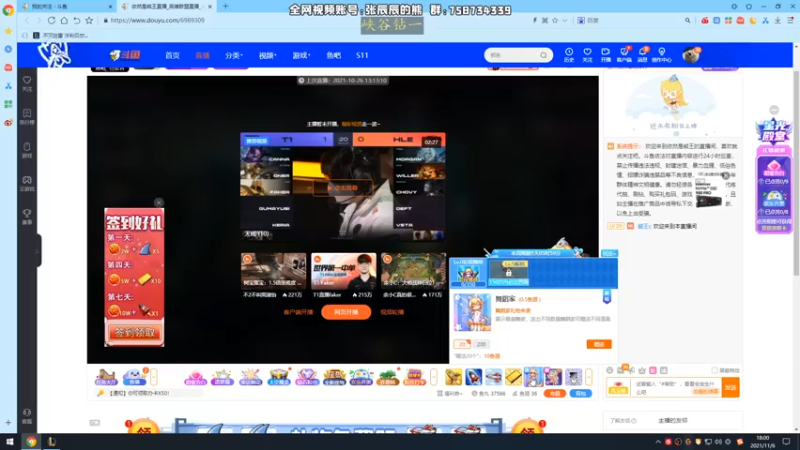Open 关注 heart icon in header
The image size is (800, 450).
[x=587, y=55]
